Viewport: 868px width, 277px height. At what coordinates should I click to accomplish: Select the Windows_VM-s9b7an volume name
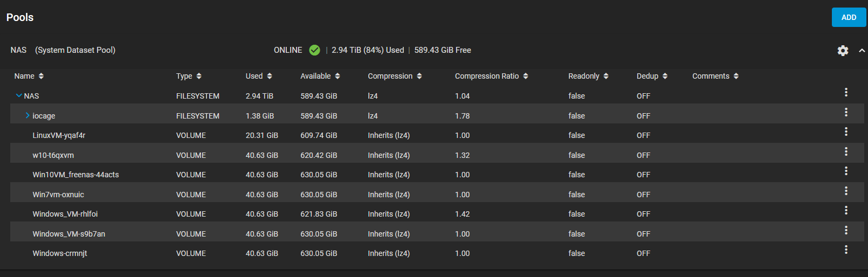pos(68,234)
